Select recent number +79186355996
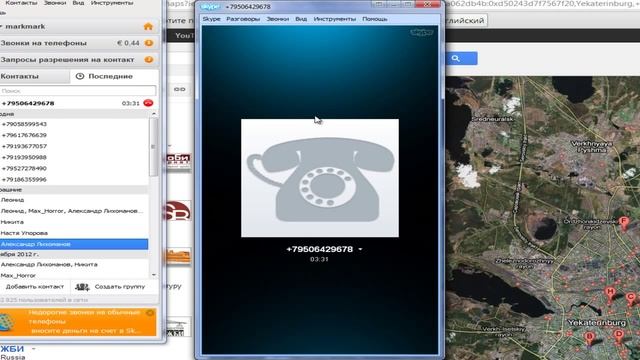The width and height of the screenshot is (640, 360). pyautogui.click(x=74, y=179)
